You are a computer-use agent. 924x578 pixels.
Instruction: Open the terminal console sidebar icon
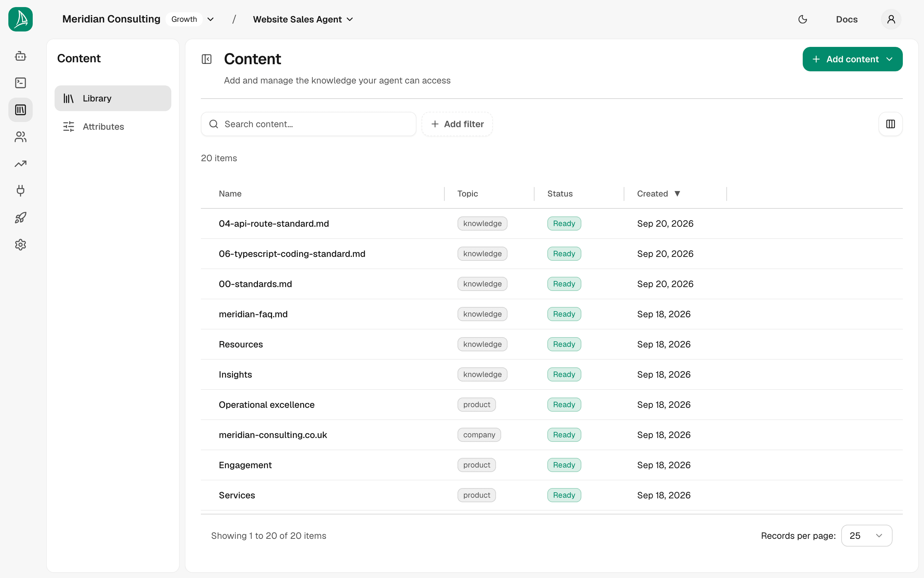pyautogui.click(x=21, y=83)
